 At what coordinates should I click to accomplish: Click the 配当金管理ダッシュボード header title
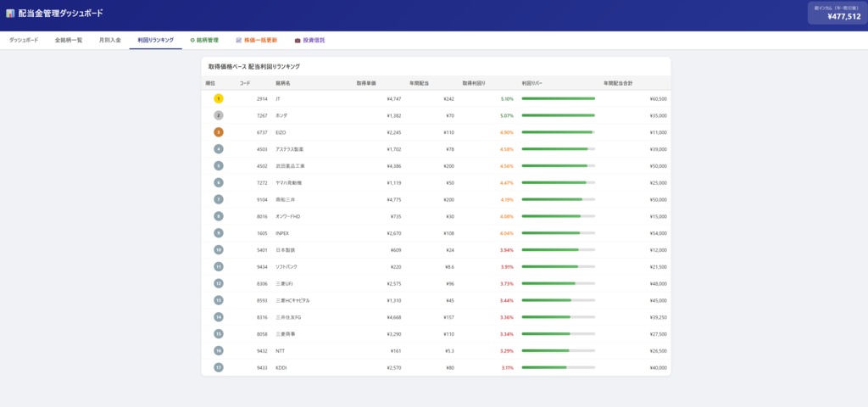click(x=60, y=14)
